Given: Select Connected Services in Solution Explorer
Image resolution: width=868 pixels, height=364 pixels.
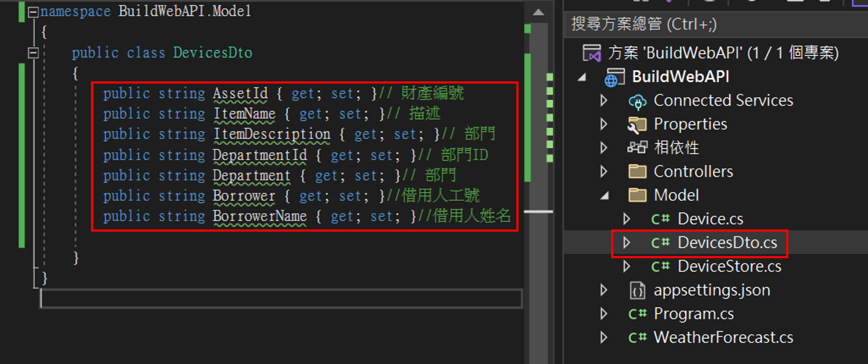Looking at the screenshot, I should (723, 100).
